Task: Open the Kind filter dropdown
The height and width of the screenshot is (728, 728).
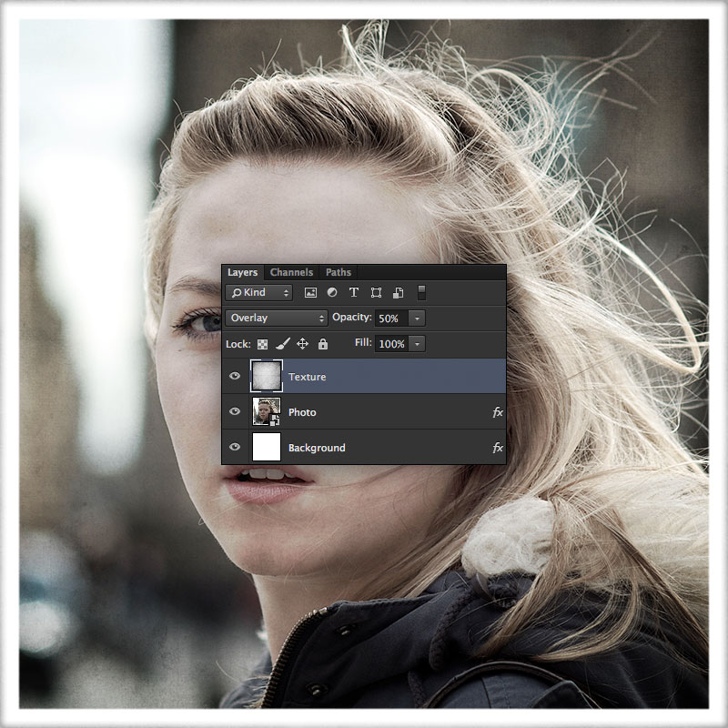Action: [x=259, y=293]
